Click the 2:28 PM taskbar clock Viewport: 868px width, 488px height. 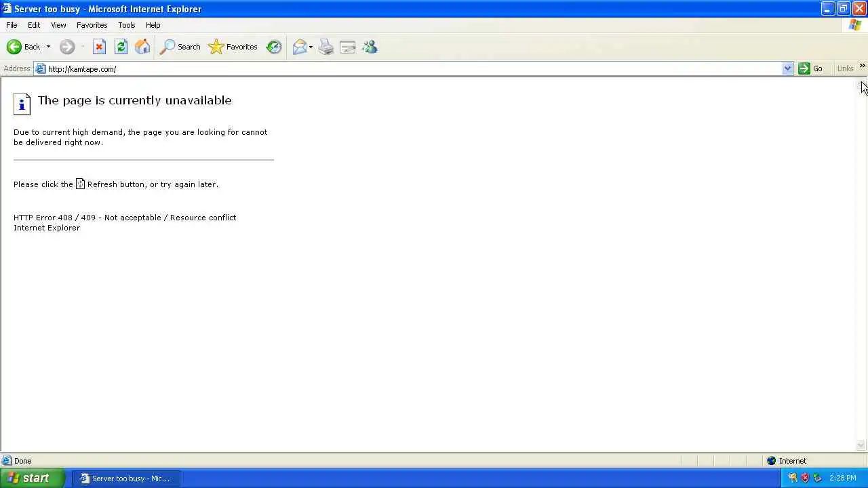click(x=843, y=478)
